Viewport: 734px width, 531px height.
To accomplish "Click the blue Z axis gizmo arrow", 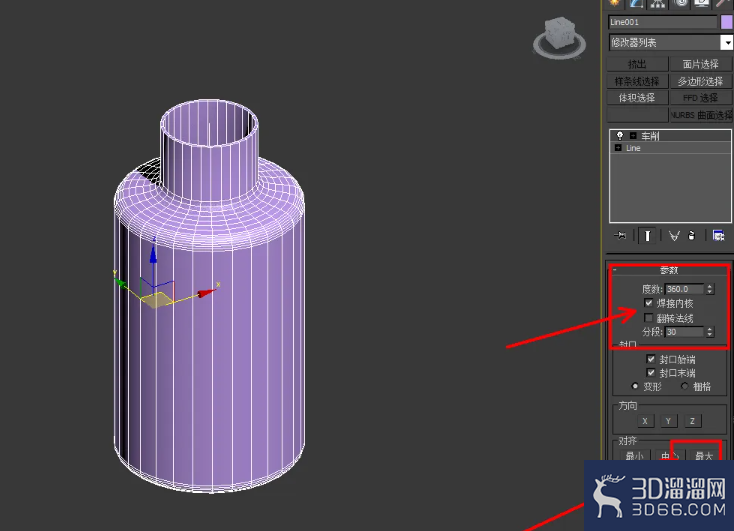I will 153,255.
